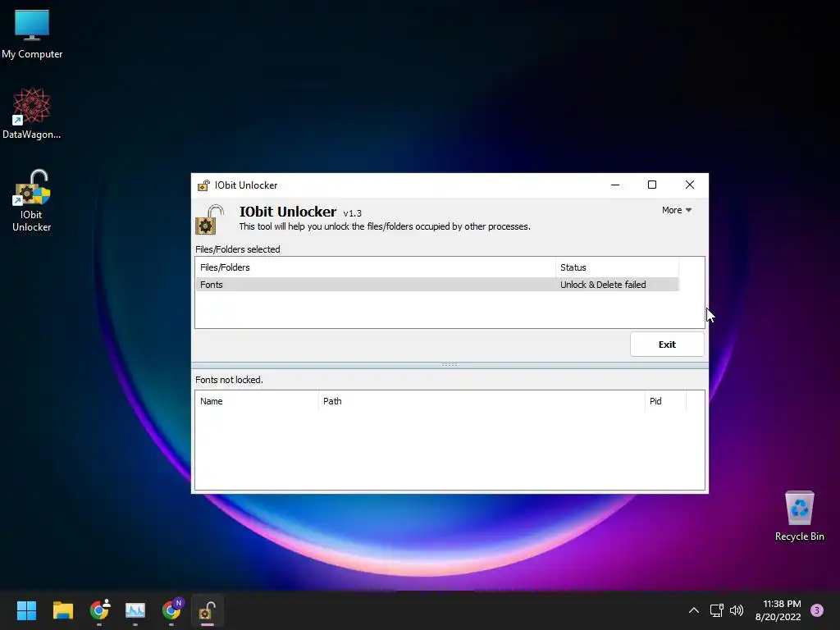Select the IObit Unlocker taskbar button
Viewport: 840px width, 630px height.
pos(208,610)
